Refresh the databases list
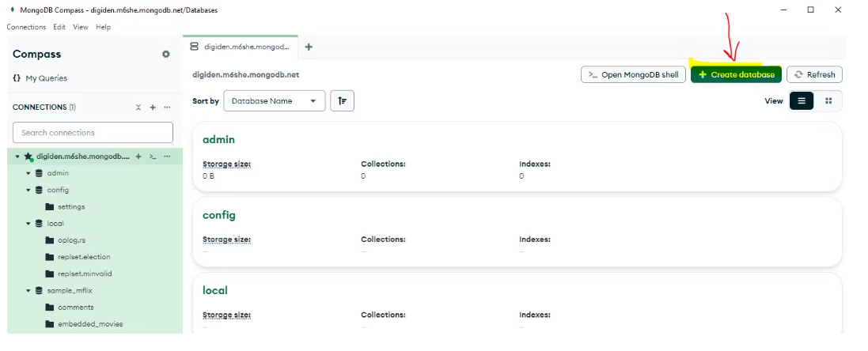 (x=814, y=74)
